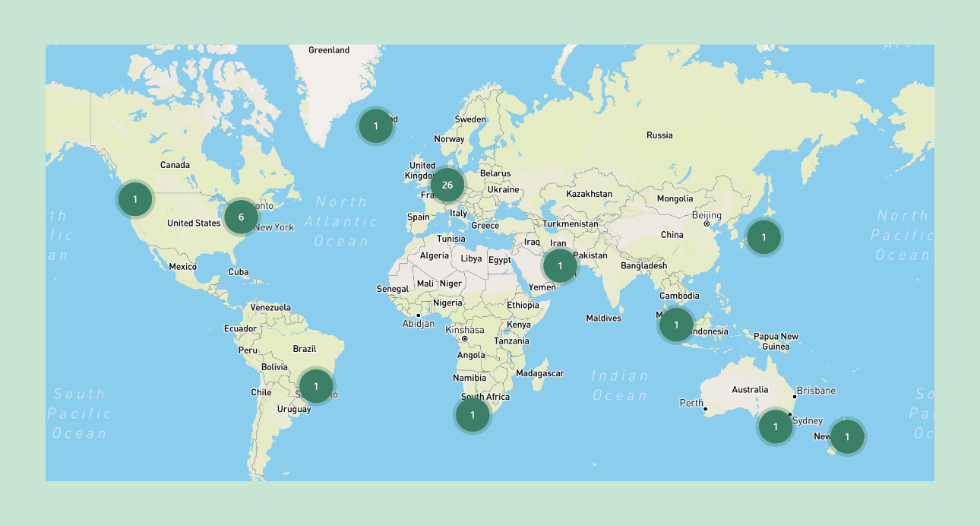Select the single marker on the US west coast
The height and width of the screenshot is (526, 980).
pyautogui.click(x=134, y=198)
